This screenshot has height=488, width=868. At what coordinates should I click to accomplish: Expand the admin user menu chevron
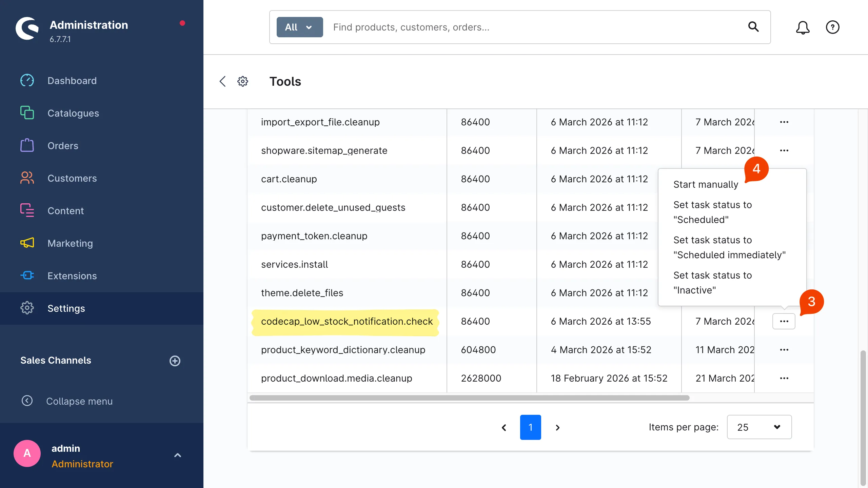click(178, 455)
